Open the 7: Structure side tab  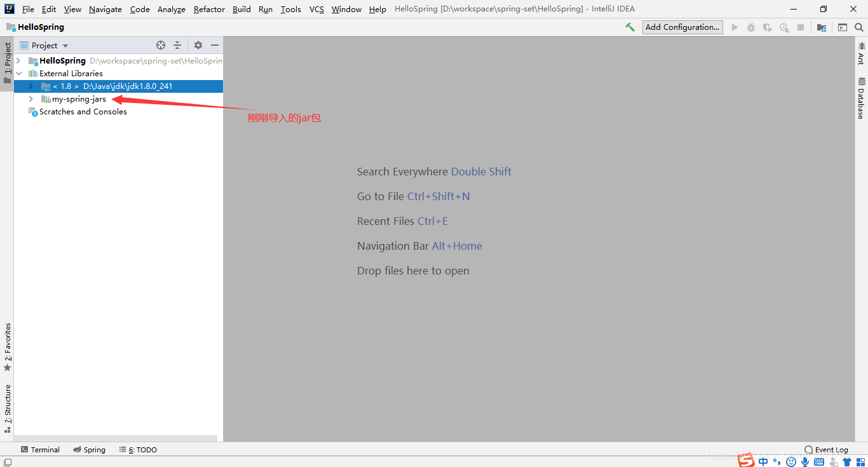[7, 409]
